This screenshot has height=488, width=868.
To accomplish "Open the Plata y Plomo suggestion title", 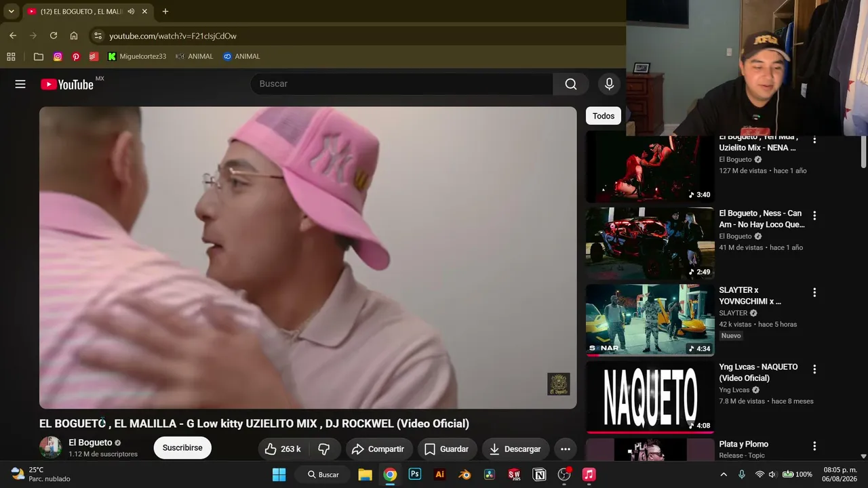I will tap(744, 444).
